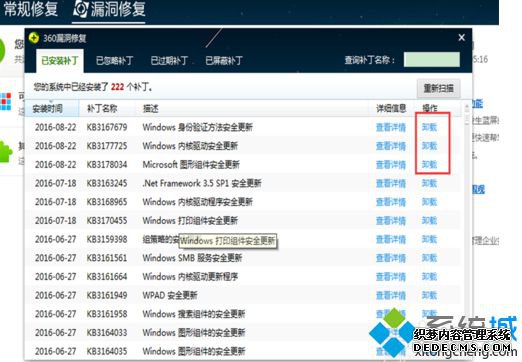Screen dimensions: 522x362
Task: Switch to 已安装补丁 tab
Action: coord(60,61)
